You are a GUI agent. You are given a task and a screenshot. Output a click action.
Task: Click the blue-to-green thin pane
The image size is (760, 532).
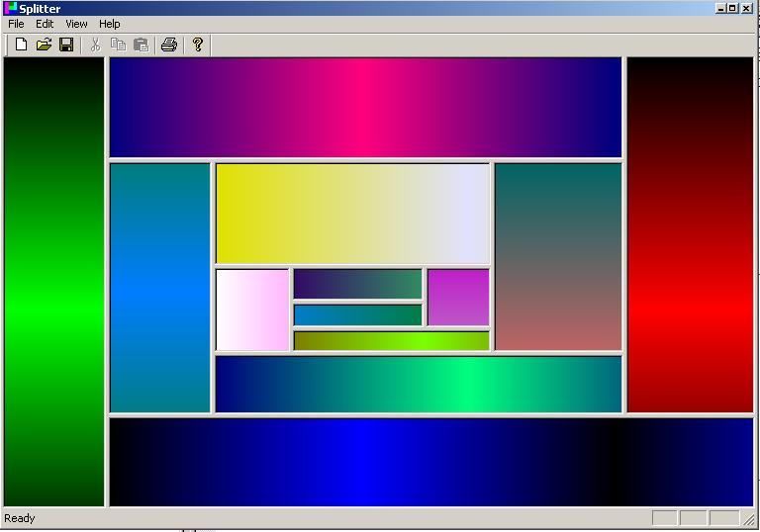click(357, 314)
